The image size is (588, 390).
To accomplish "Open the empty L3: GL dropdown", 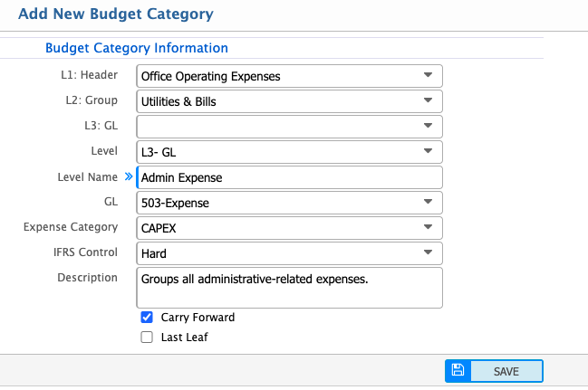I will (289, 127).
